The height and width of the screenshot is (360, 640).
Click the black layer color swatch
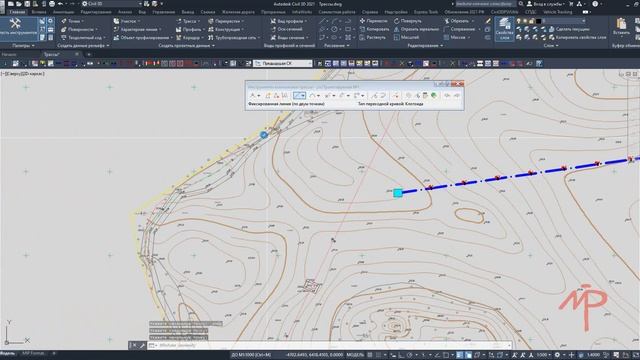(539, 21)
